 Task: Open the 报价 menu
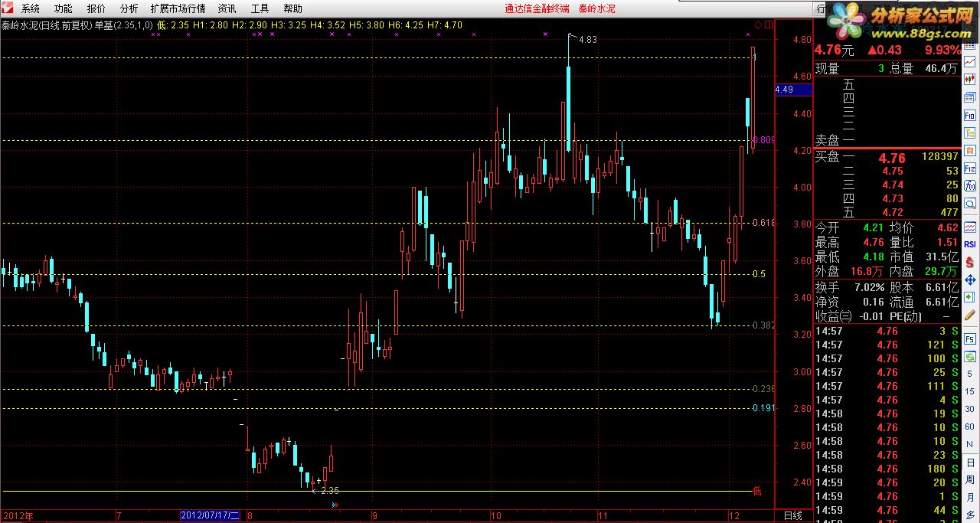point(96,9)
